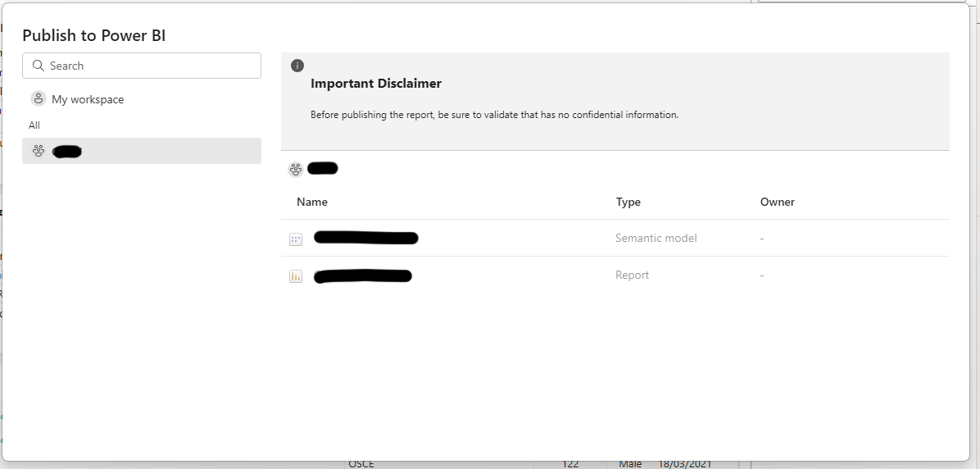Image resolution: width=980 pixels, height=469 pixels.
Task: Select the redacted workspace under All
Action: pos(141,151)
